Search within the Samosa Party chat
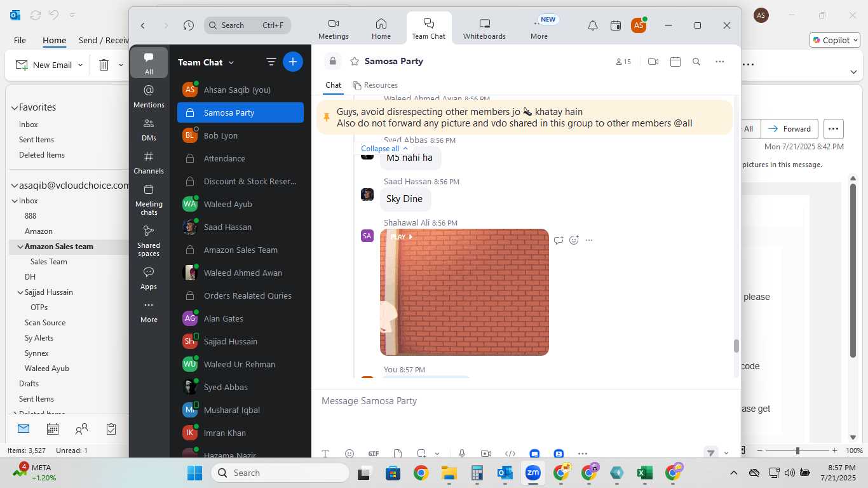 [x=696, y=62]
